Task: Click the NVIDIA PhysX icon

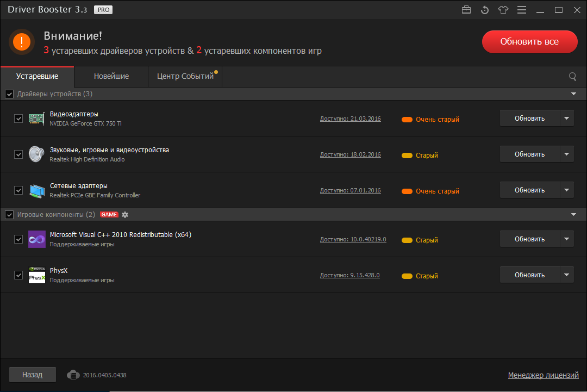Action: point(37,275)
